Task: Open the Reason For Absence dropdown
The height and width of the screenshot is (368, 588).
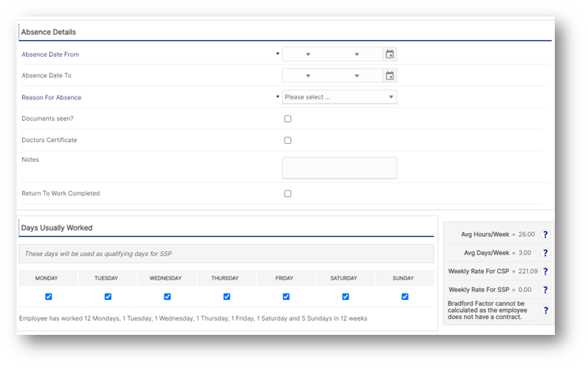Action: pos(340,97)
